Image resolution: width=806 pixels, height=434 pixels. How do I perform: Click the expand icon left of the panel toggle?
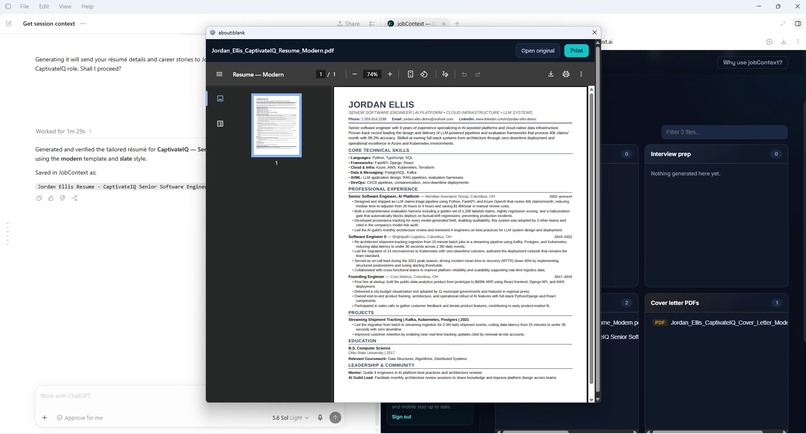tap(783, 23)
